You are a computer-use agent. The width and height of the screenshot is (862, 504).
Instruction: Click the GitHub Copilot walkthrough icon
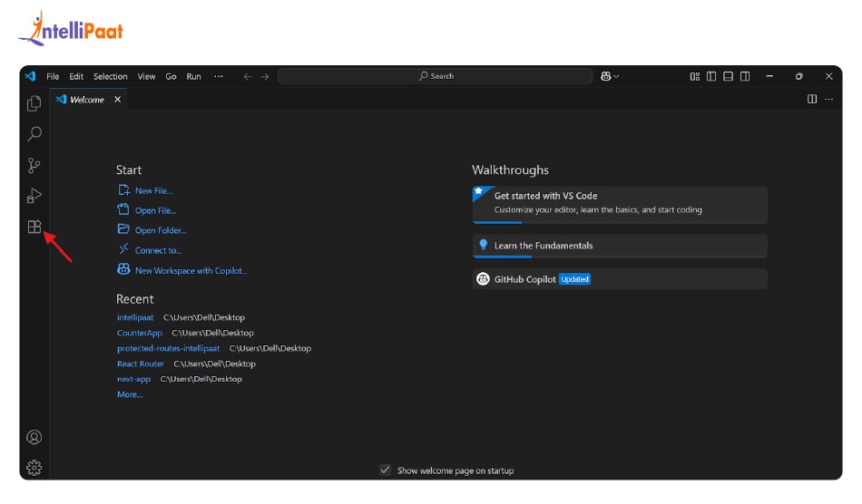pos(483,279)
